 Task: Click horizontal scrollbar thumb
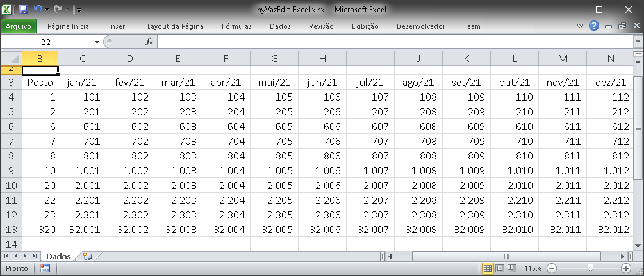pyautogui.click(x=506, y=256)
